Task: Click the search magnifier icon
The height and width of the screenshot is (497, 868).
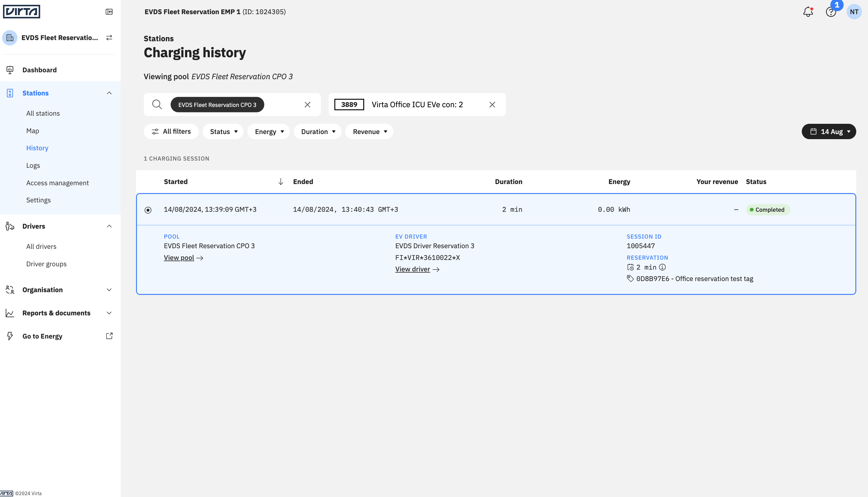Action: point(157,105)
